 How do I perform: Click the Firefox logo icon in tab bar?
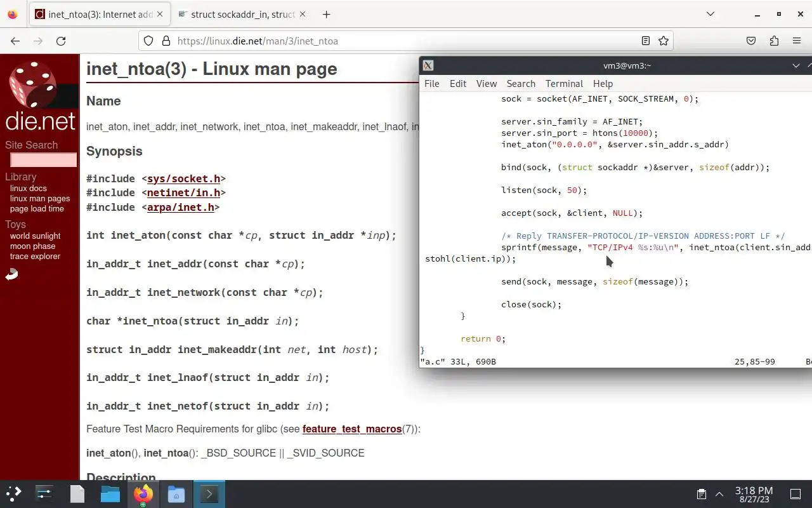(x=13, y=14)
